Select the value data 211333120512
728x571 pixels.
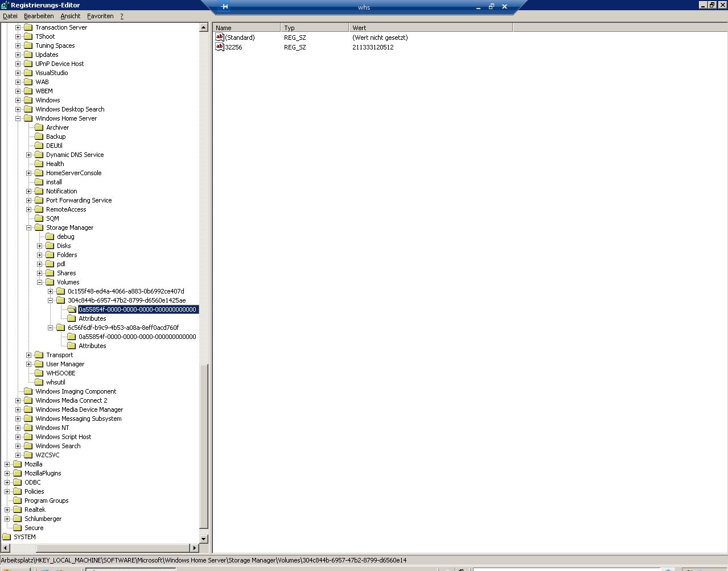tap(373, 47)
